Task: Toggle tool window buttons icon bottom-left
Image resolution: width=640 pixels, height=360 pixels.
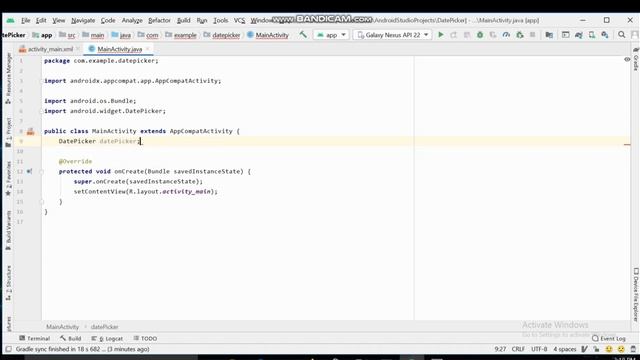Action: coord(8,349)
